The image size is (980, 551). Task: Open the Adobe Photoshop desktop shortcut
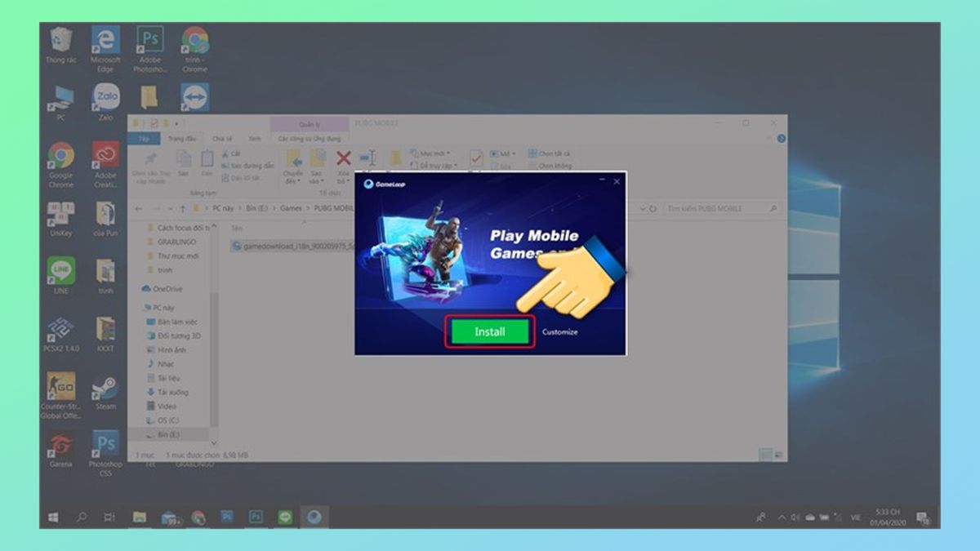[x=150, y=49]
